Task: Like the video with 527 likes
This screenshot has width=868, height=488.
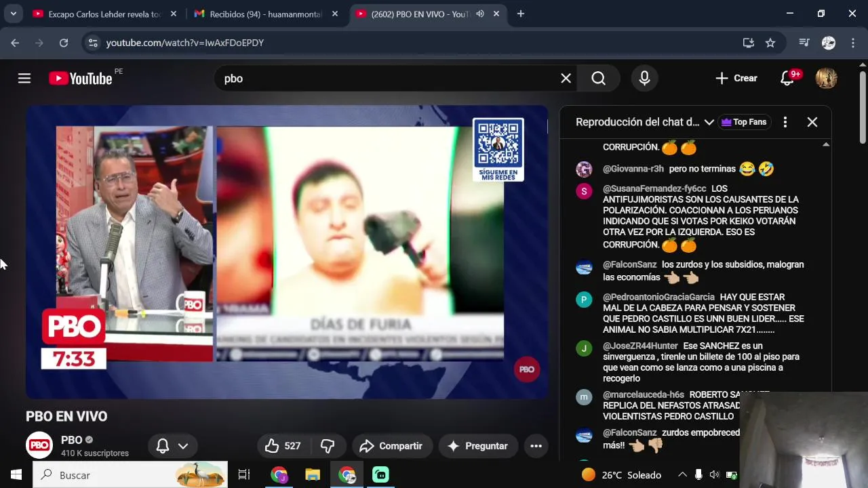Action: (x=283, y=446)
